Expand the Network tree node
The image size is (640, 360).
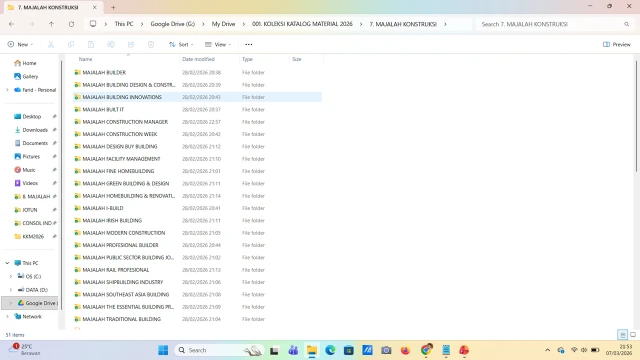click(x=7, y=316)
